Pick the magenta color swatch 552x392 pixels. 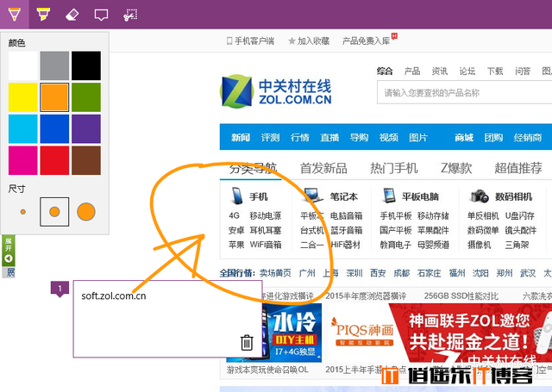click(x=23, y=160)
